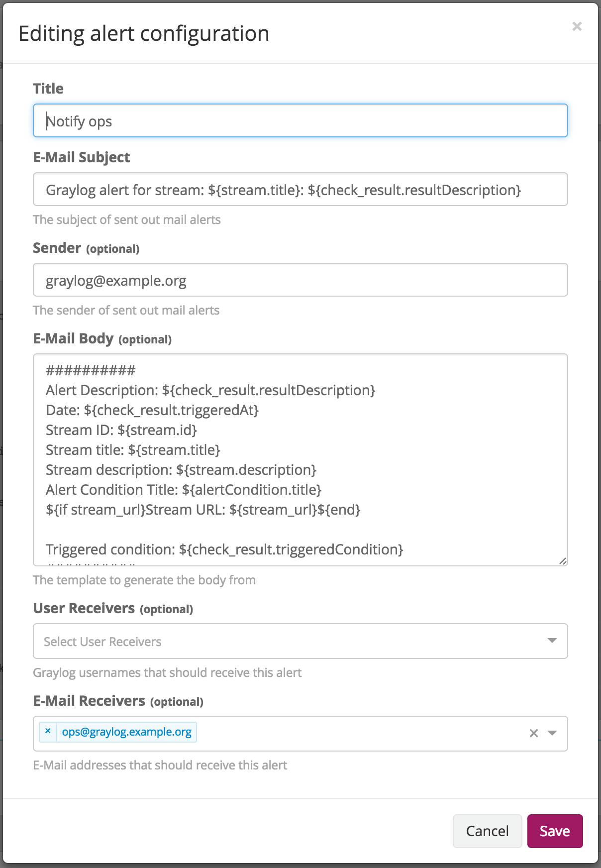This screenshot has height=868, width=601.
Task: Click the E-Mail Body label
Action: click(73, 338)
